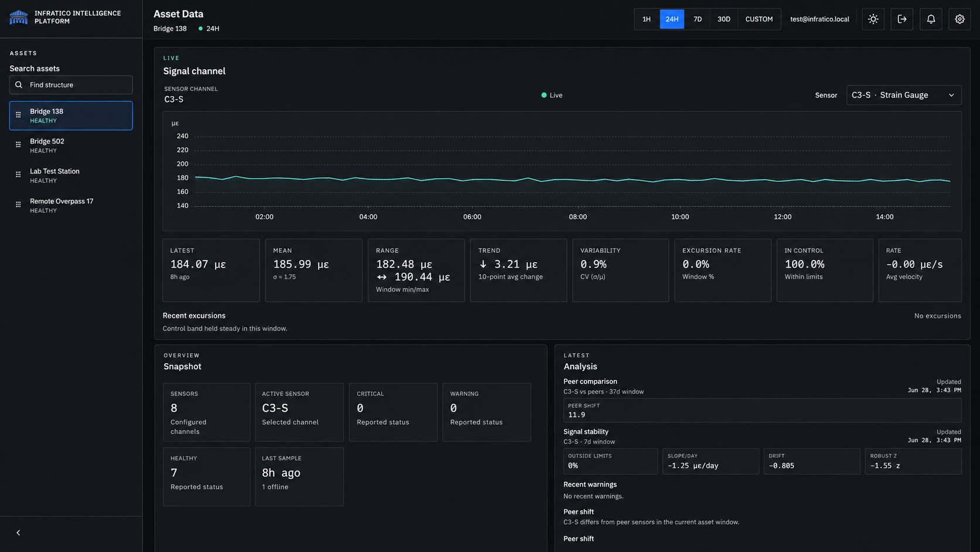Click the green dot beside 24H under Bridge 138
This screenshot has height=552, width=980.
(200, 28)
